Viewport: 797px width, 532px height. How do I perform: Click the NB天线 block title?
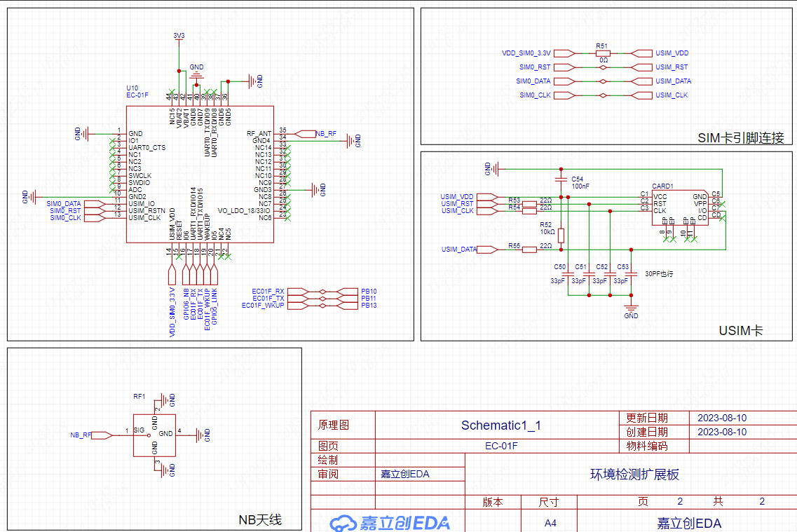click(260, 520)
